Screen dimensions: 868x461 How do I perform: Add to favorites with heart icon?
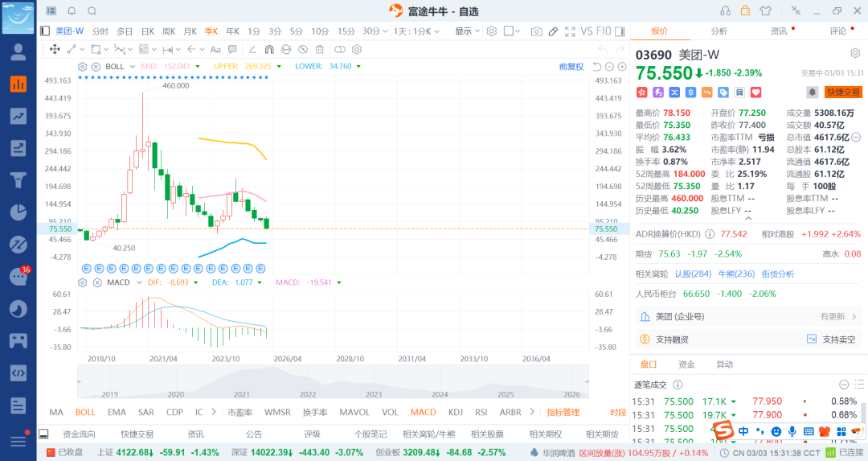pos(755,93)
